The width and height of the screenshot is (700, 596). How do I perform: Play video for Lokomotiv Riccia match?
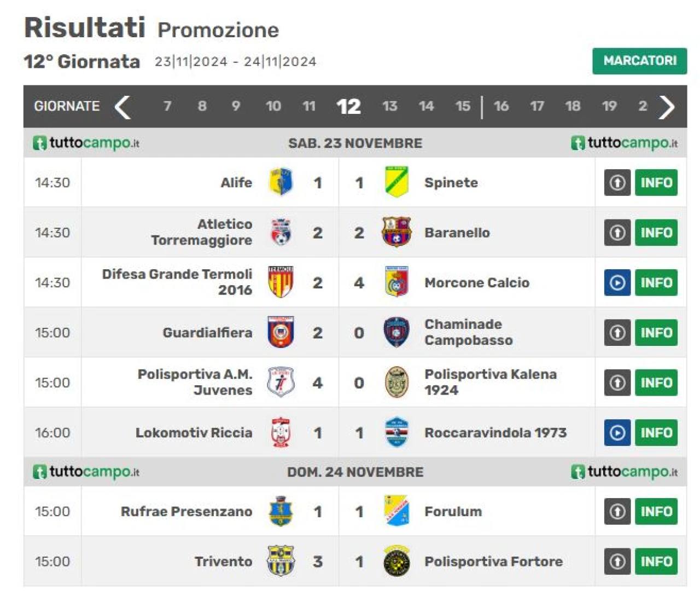617,432
